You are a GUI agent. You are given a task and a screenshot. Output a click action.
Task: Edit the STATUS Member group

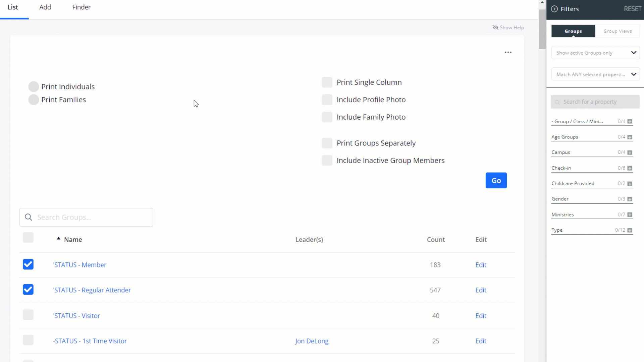pos(481,264)
